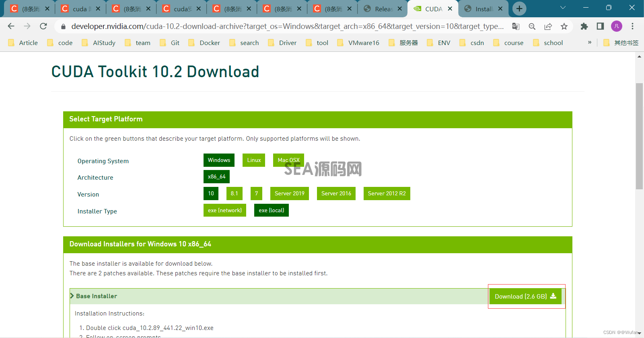Screen dimensions: 644x338
Task: Choose exe (local) installer type
Action: [x=272, y=210]
